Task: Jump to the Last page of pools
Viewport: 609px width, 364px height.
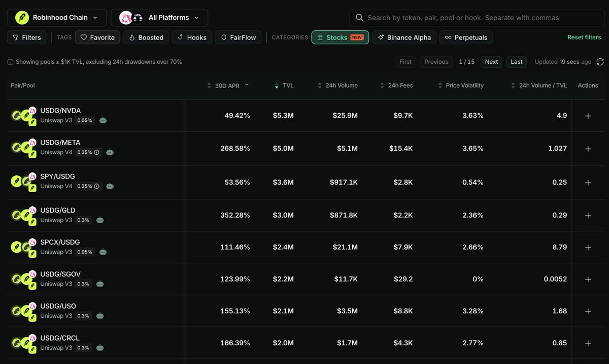Action: point(517,62)
